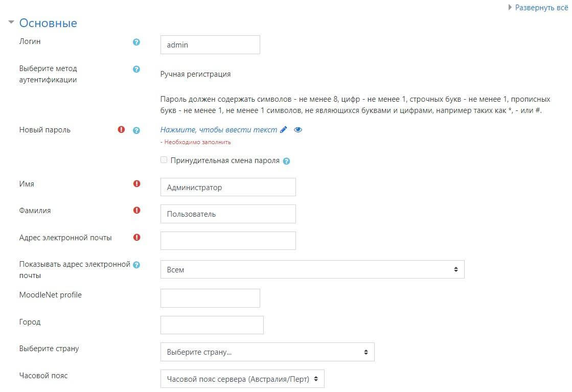Open help for Принудительная смена пароля
Viewport: 572px width, 392px height.
(x=286, y=161)
